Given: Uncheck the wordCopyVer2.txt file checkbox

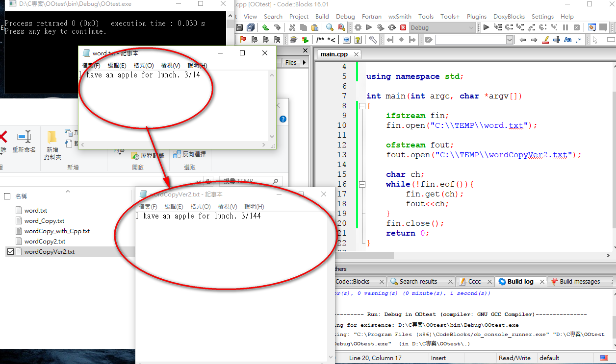Looking at the screenshot, I should 11,252.
